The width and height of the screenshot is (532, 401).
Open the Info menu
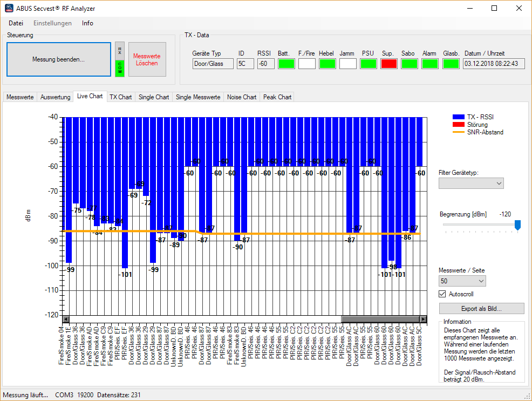(87, 23)
